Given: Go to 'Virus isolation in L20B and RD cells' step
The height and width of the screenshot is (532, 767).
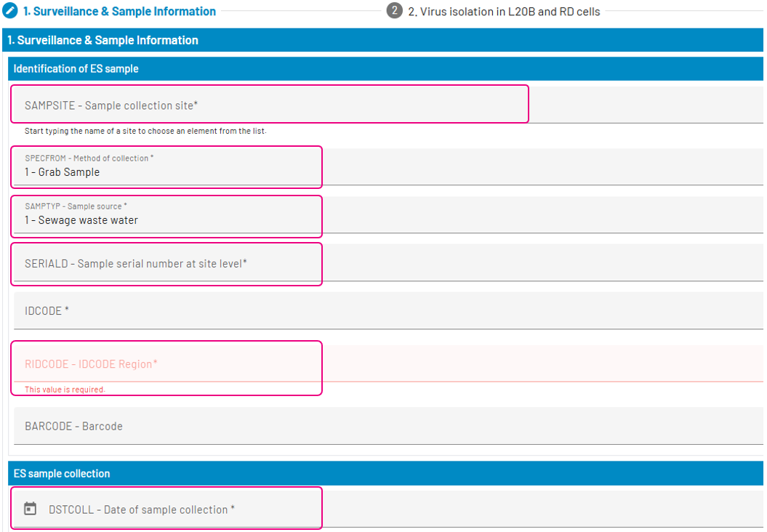Looking at the screenshot, I should coord(510,12).
